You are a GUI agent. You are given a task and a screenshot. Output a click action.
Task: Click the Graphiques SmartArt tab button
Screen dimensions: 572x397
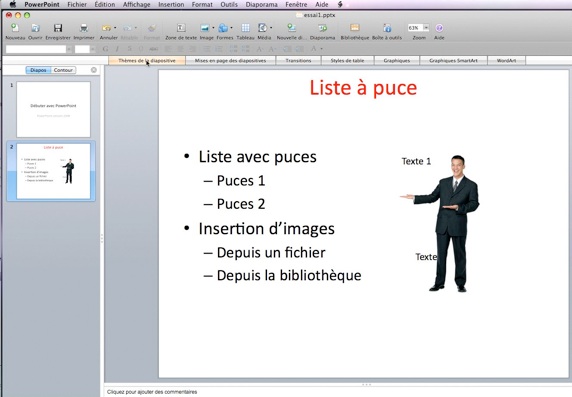[453, 61]
